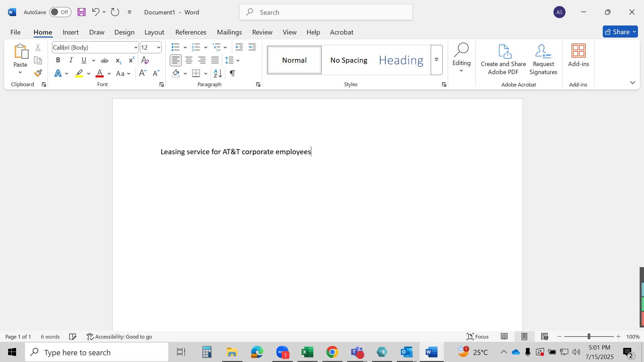
Task: Expand numbering style options
Action: pos(206,48)
